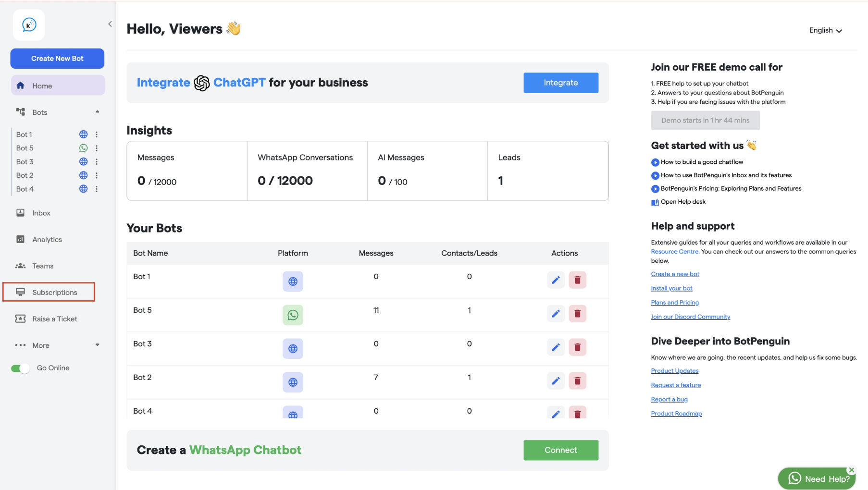Open BotPenguin's Pricing video link
The height and width of the screenshot is (490, 868).
(x=726, y=189)
